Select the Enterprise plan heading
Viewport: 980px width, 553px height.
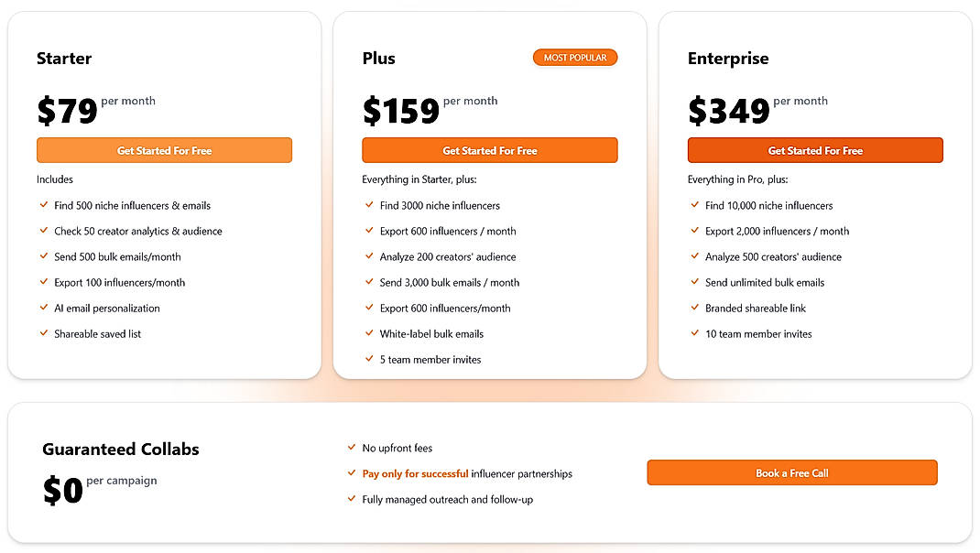tap(728, 58)
